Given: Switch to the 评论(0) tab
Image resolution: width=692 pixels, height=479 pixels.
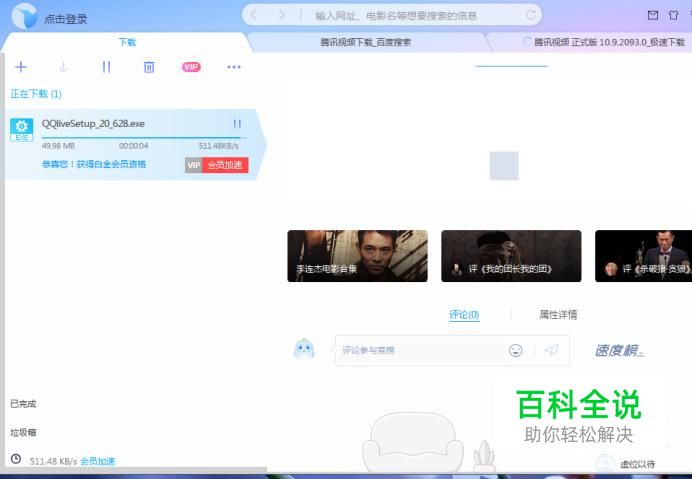Looking at the screenshot, I should click(464, 315).
